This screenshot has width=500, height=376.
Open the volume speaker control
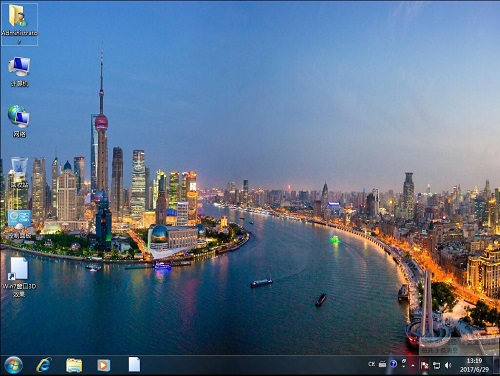pos(448,365)
